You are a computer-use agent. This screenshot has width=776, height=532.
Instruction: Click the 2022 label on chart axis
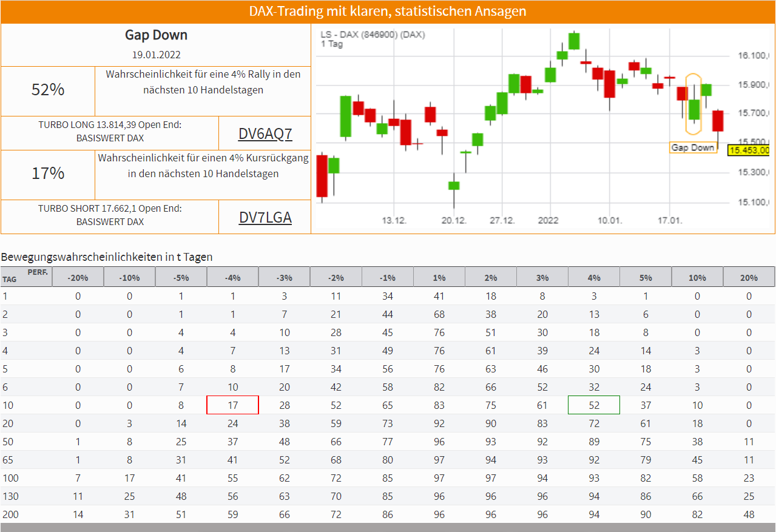(548, 220)
